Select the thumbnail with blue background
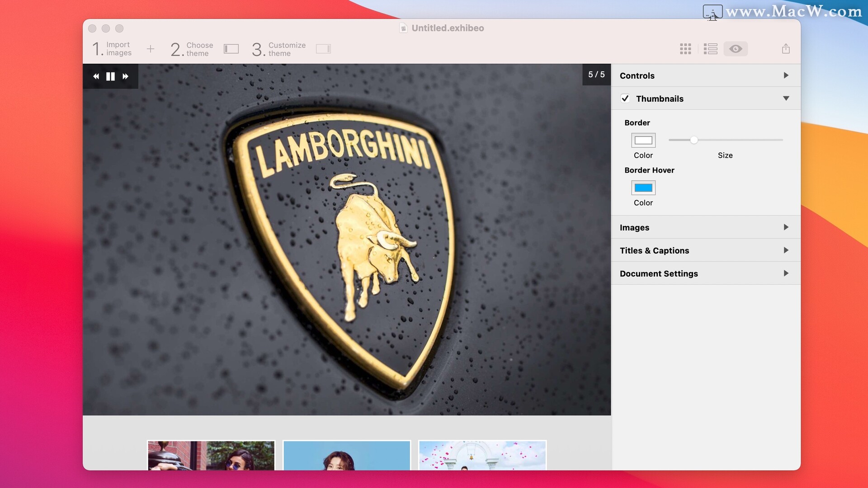This screenshot has width=868, height=488. pyautogui.click(x=347, y=455)
